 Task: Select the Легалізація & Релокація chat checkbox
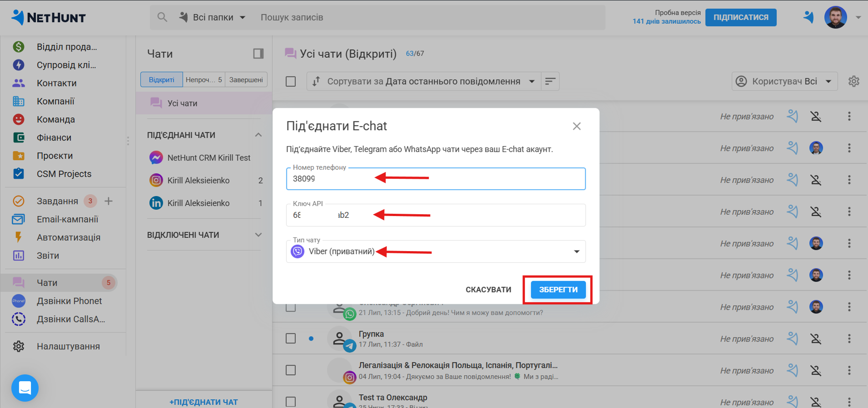[291, 370]
